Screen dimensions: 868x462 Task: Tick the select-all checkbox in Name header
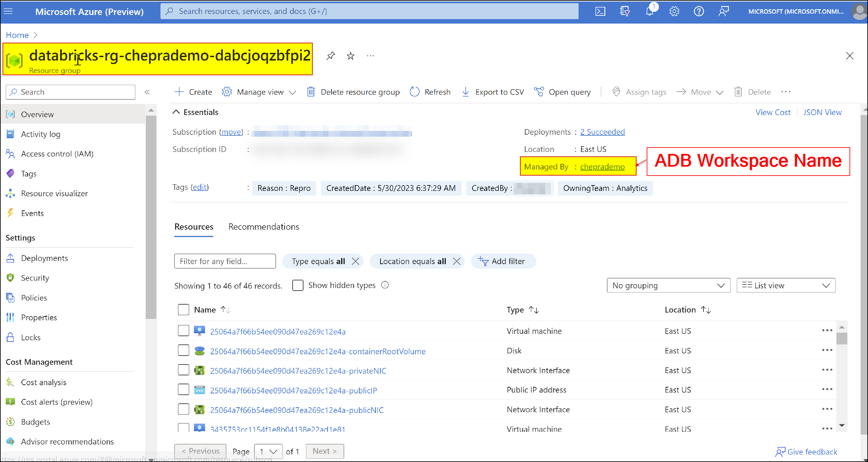click(183, 310)
